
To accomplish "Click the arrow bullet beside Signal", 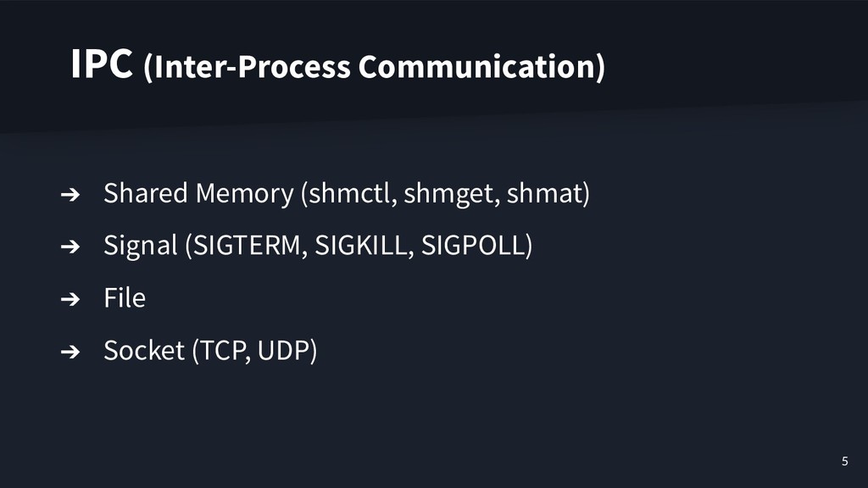I will (70, 247).
